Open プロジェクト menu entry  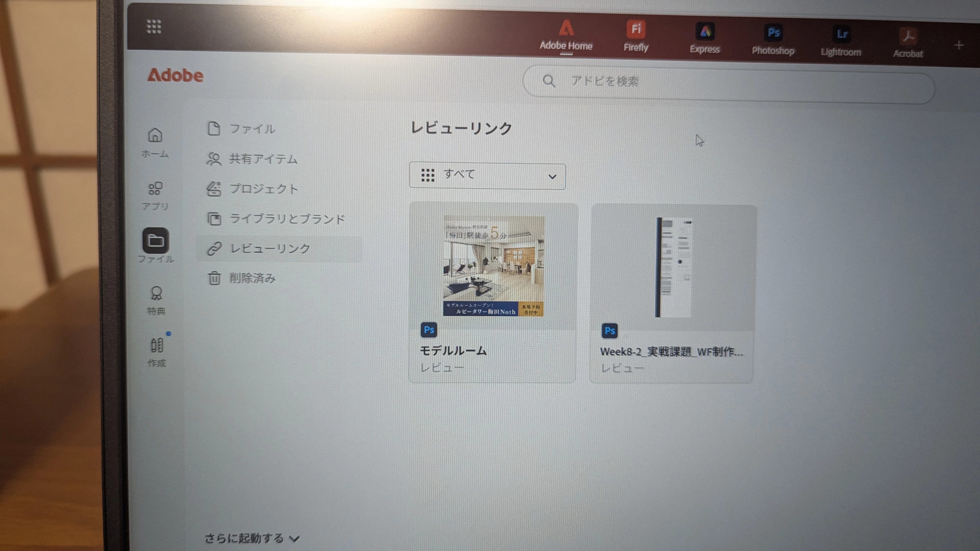263,189
